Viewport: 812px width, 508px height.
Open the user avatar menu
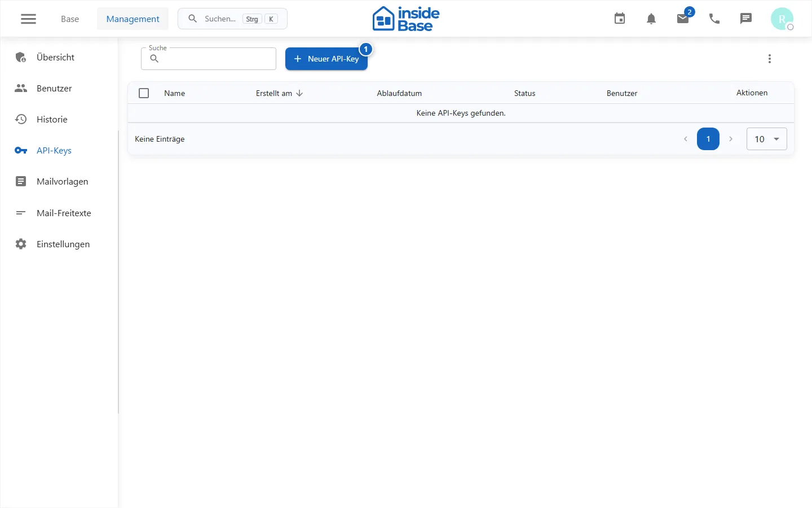[782, 19]
